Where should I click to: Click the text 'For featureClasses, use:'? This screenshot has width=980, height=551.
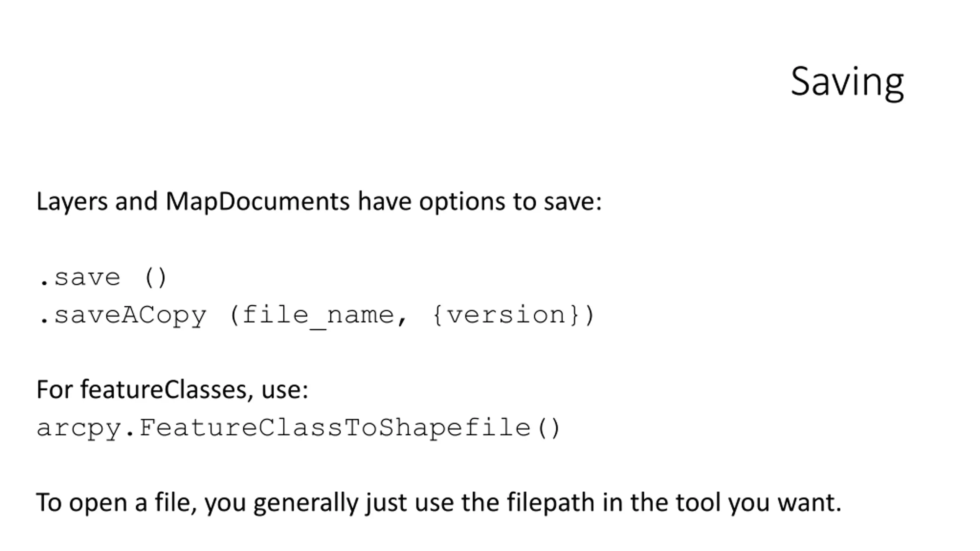pos(172,390)
